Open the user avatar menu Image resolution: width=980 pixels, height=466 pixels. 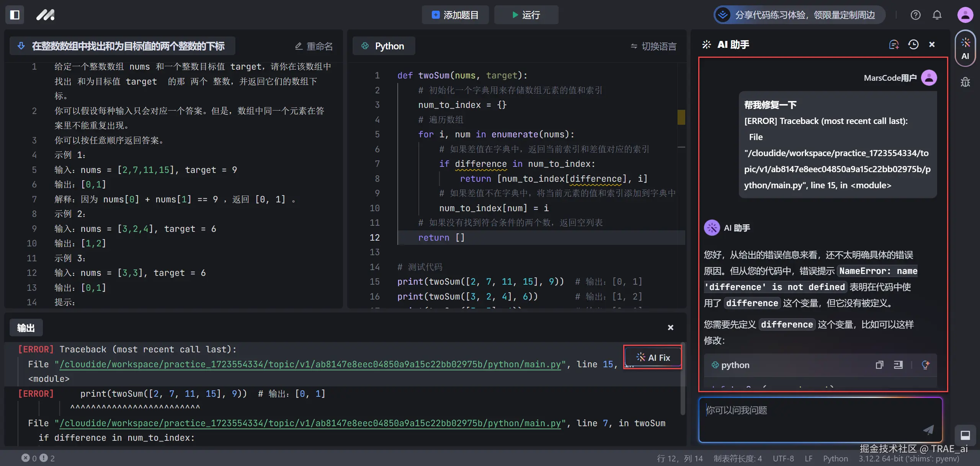(965, 15)
